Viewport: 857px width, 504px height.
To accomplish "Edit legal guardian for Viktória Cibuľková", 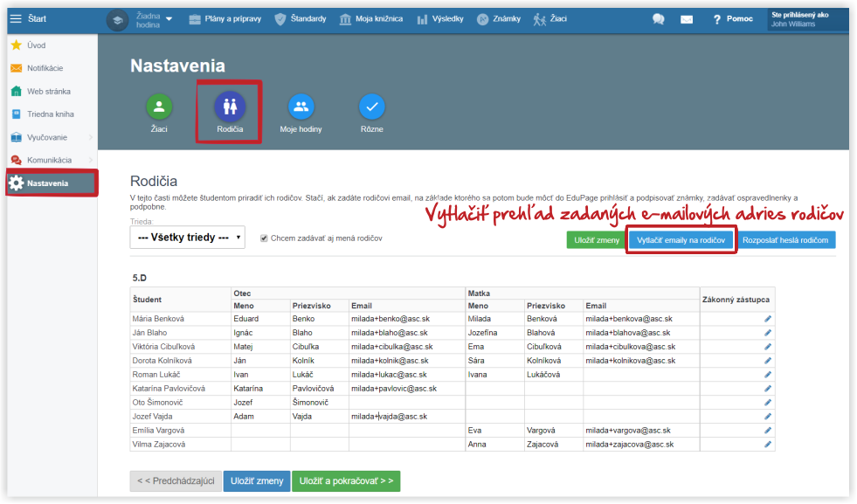I will (x=767, y=347).
